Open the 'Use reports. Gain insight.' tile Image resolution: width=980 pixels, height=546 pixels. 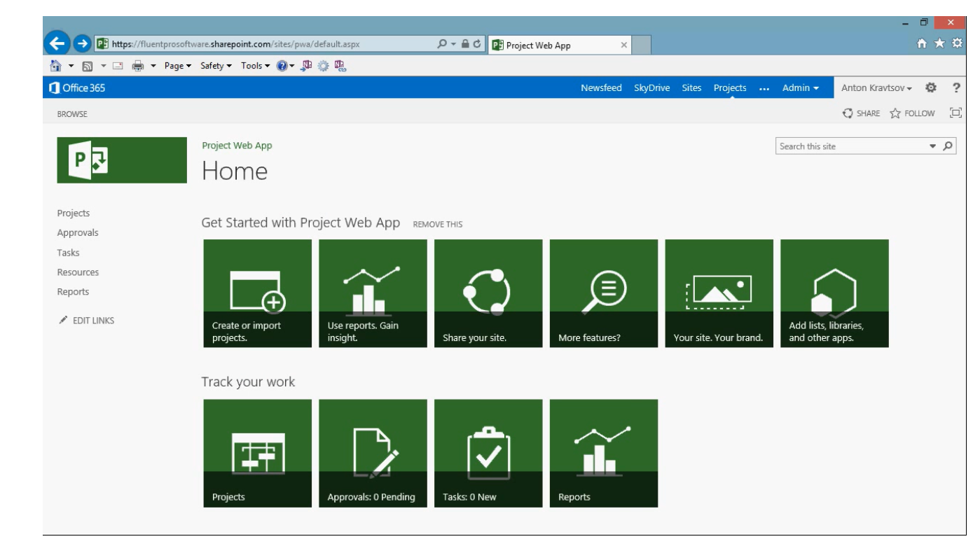pos(373,293)
